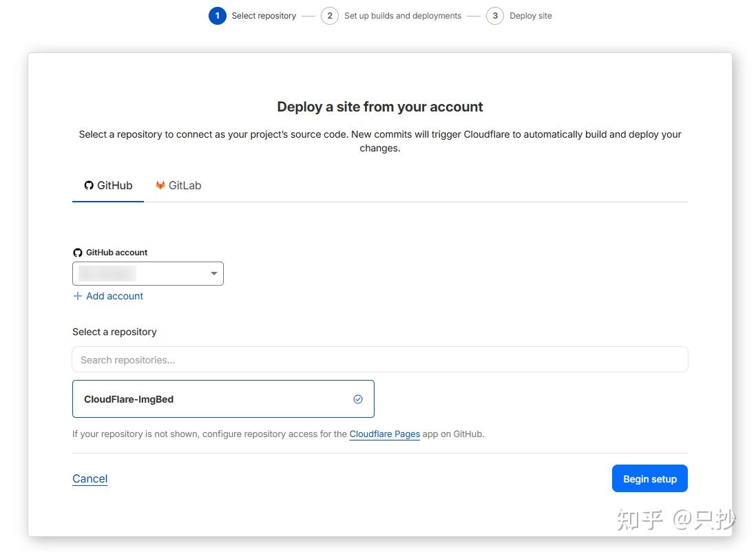This screenshot has height=552, width=756.
Task: Click the GitHub logo on GitHub tab
Action: [x=89, y=186]
